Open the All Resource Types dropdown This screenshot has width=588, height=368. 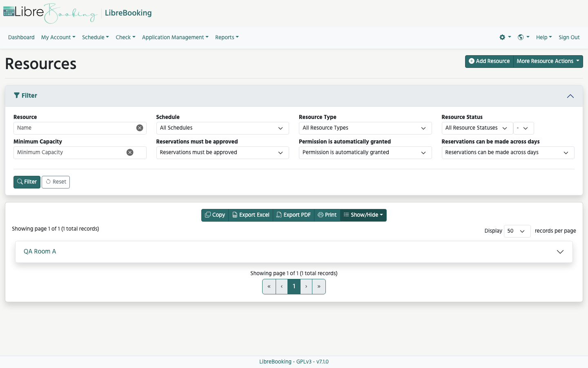pos(365,128)
